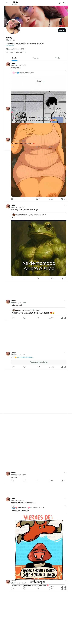The image size is (72, 644).
Task: Open Fanny's round profile picture
Action: (x=13, y=27)
